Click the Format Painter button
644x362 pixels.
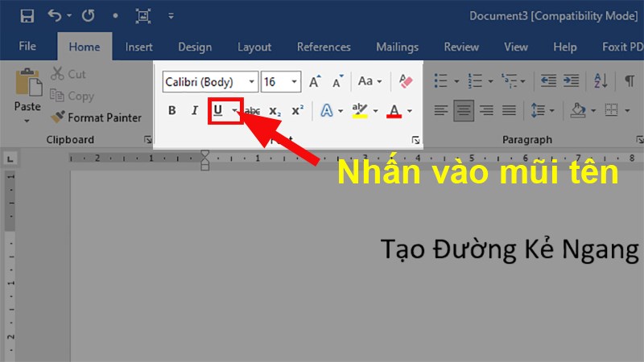coord(95,117)
